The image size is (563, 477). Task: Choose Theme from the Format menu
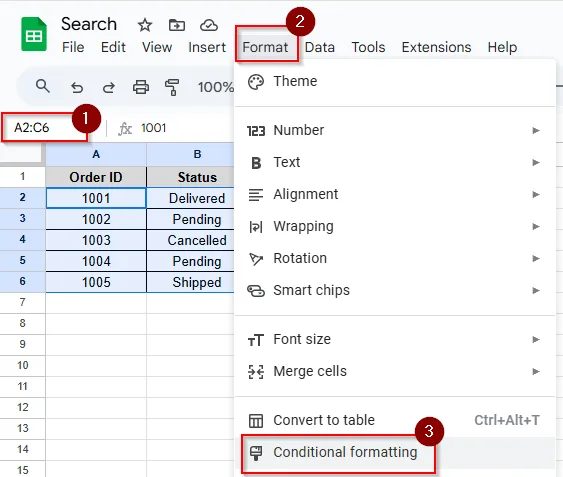(x=395, y=82)
